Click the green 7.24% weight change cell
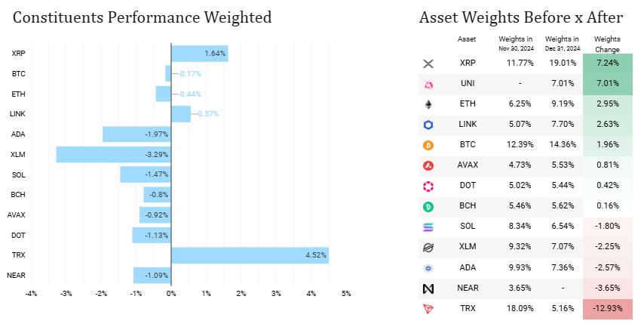Viewport: 644px width, 324px height. point(607,64)
